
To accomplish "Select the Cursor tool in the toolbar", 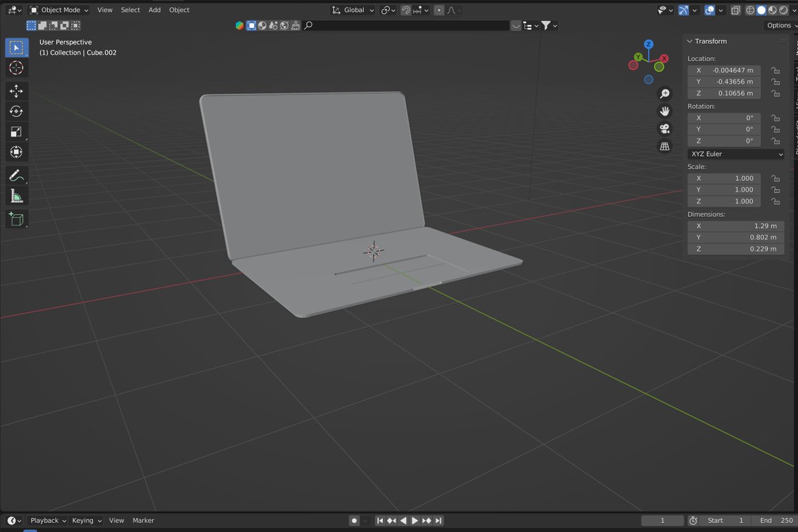I will 17,68.
